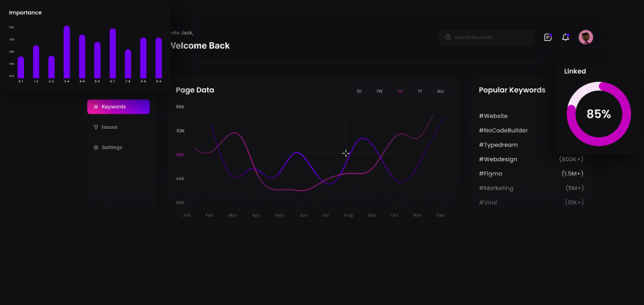The image size is (644, 305).
Task: Open the #Viral keyword
Action: pos(488,202)
